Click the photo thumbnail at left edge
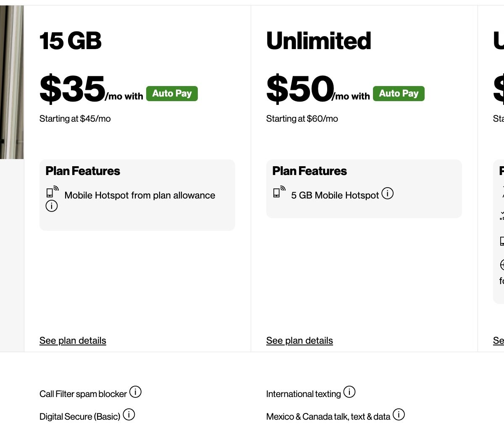This screenshot has height=439, width=504. click(x=11, y=82)
